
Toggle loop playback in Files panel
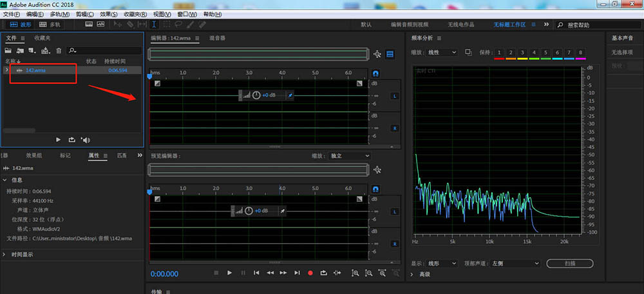coord(72,140)
